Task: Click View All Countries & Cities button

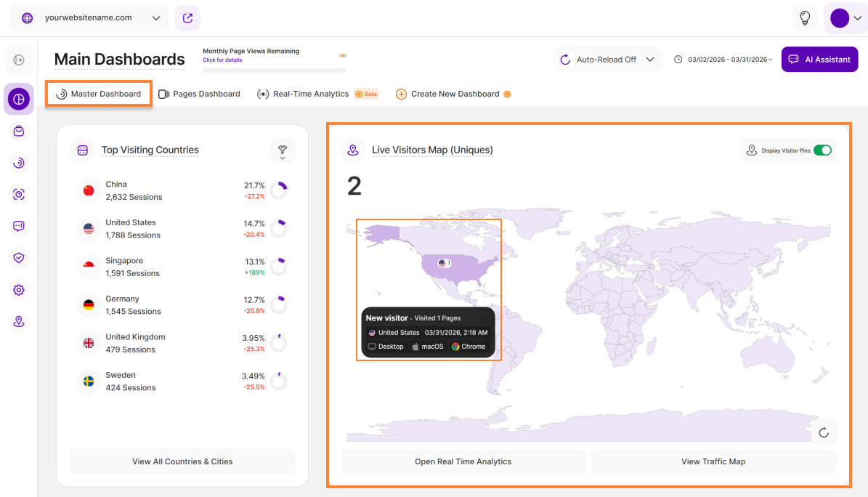Action: point(182,461)
